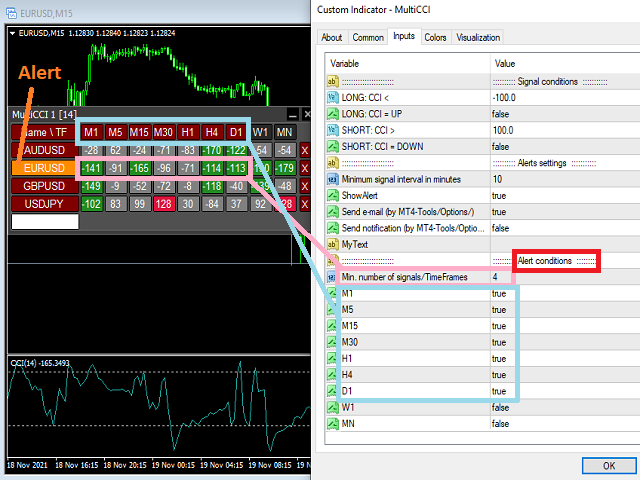Click the green -149 cell in GBPUSD row
The width and height of the screenshot is (640, 480).
click(91, 187)
